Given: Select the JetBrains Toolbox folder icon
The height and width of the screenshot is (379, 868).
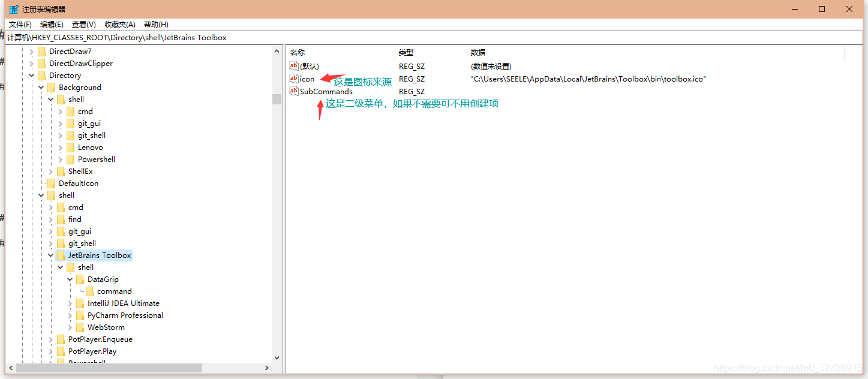Looking at the screenshot, I should tap(61, 255).
